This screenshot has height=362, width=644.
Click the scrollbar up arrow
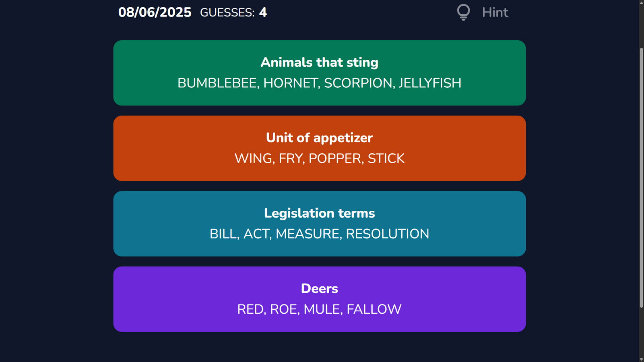point(642,2)
